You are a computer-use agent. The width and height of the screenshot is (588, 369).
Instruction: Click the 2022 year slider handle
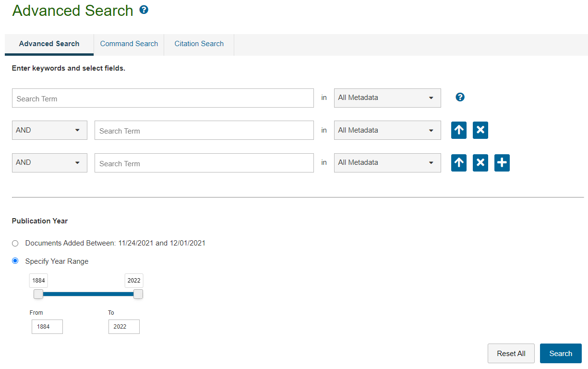(138, 294)
